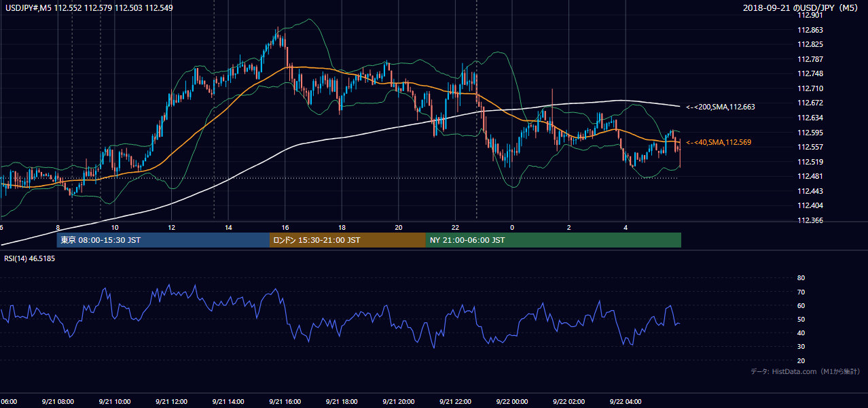Screen dimensions: 868x408
Task: Click the London 15:30-21:00 JST session bar
Action: (x=348, y=240)
